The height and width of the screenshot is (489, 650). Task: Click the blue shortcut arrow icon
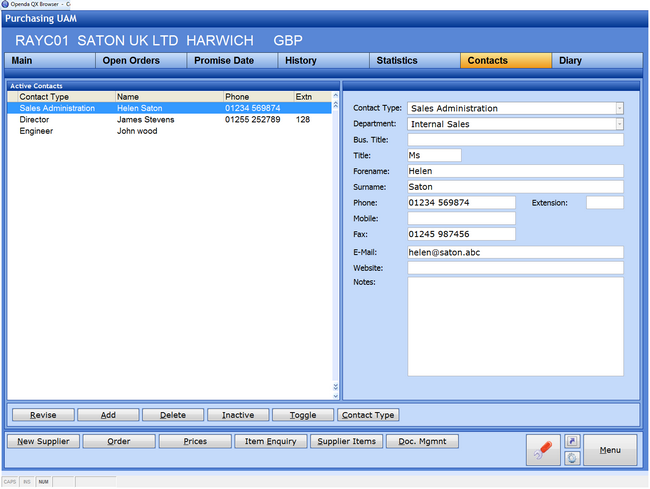572,441
